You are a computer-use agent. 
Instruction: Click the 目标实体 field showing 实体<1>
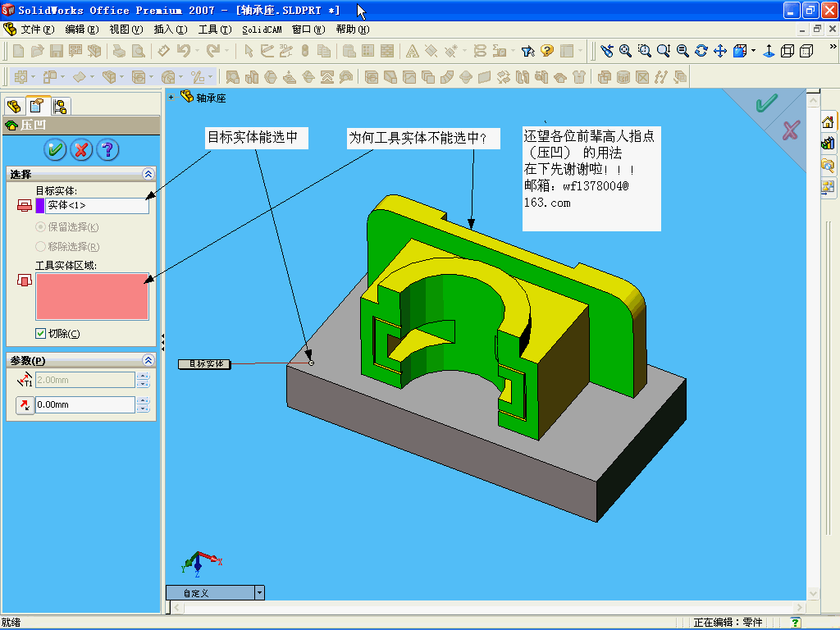coord(97,206)
